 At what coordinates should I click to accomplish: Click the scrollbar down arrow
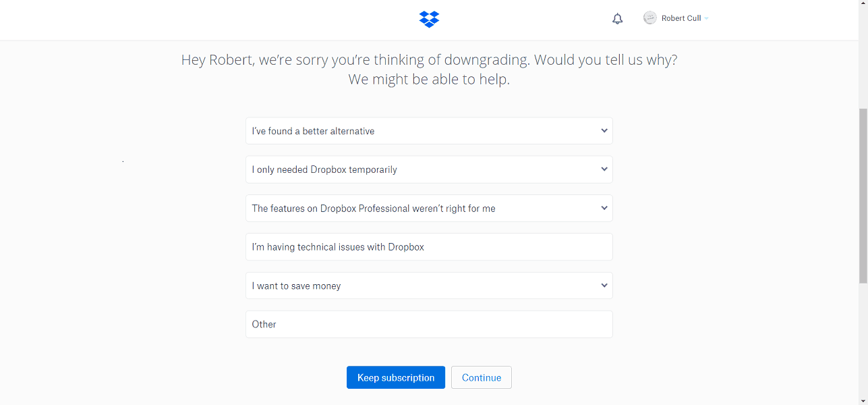pos(863,400)
